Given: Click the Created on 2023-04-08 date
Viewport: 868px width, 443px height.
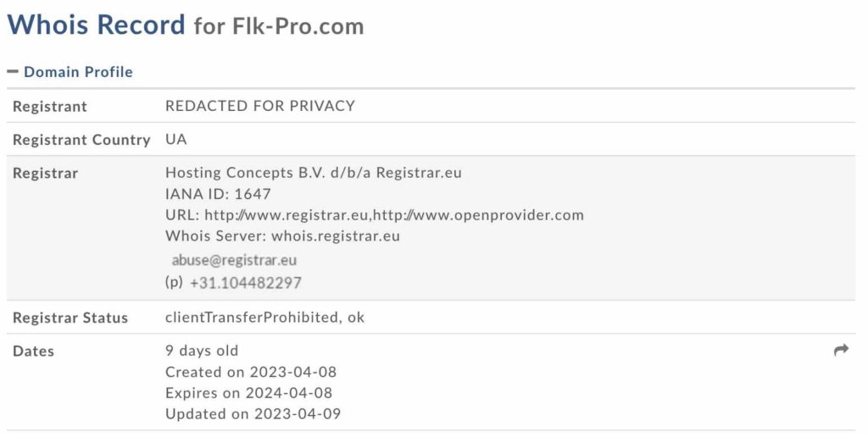Looking at the screenshot, I should coord(251,372).
